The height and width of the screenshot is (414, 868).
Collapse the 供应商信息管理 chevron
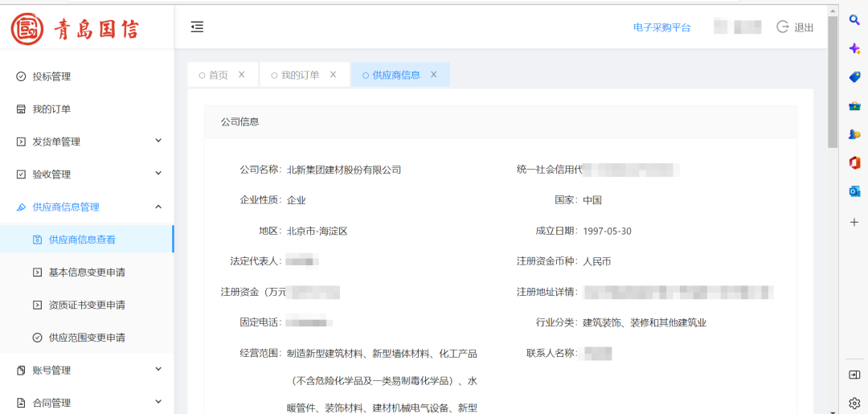pos(158,207)
